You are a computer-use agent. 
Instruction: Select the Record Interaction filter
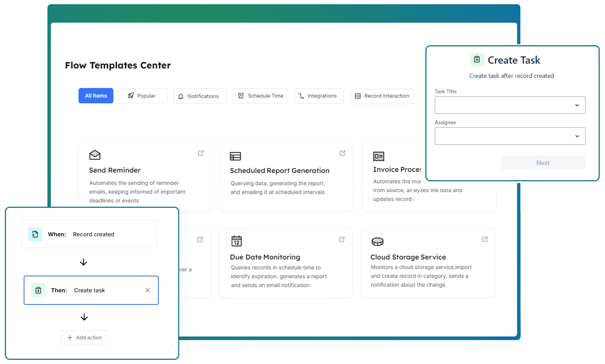382,96
